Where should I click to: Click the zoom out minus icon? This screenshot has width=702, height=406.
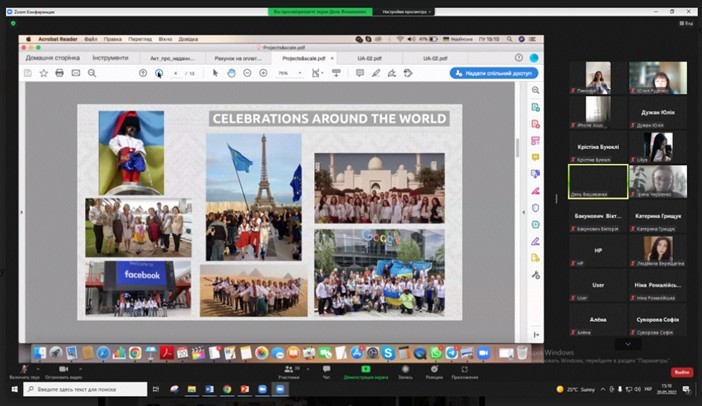[x=249, y=73]
